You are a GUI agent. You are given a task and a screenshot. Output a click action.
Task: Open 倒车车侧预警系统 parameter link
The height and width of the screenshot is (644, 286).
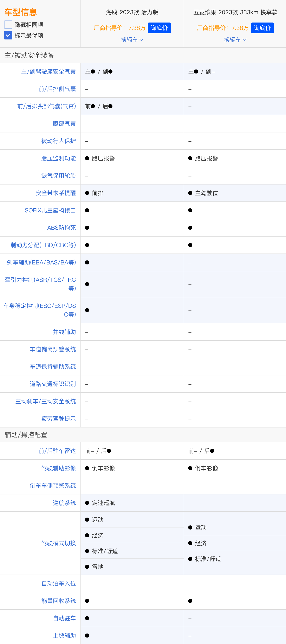[x=53, y=486]
